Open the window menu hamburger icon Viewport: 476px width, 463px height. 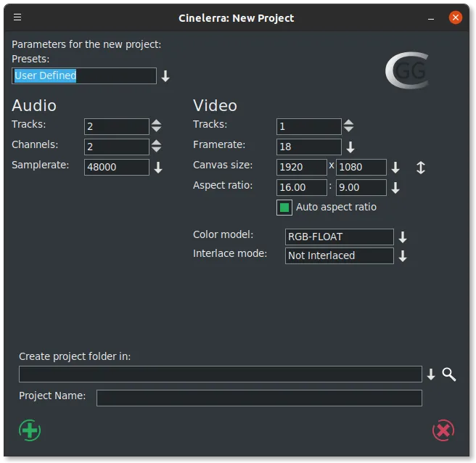[17, 17]
